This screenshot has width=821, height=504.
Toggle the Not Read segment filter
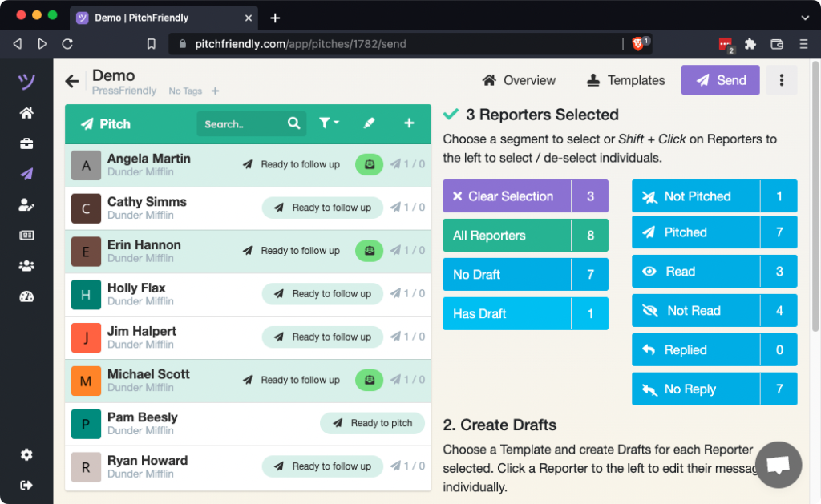714,311
